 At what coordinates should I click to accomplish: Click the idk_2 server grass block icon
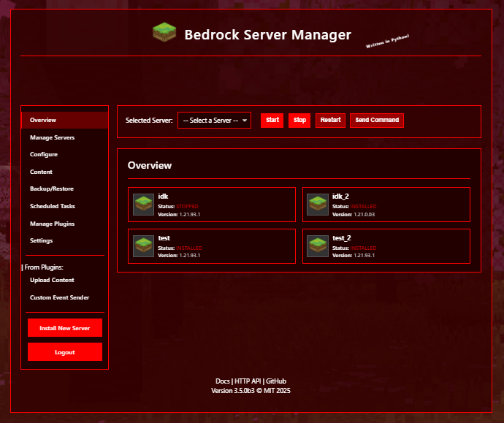pos(318,205)
